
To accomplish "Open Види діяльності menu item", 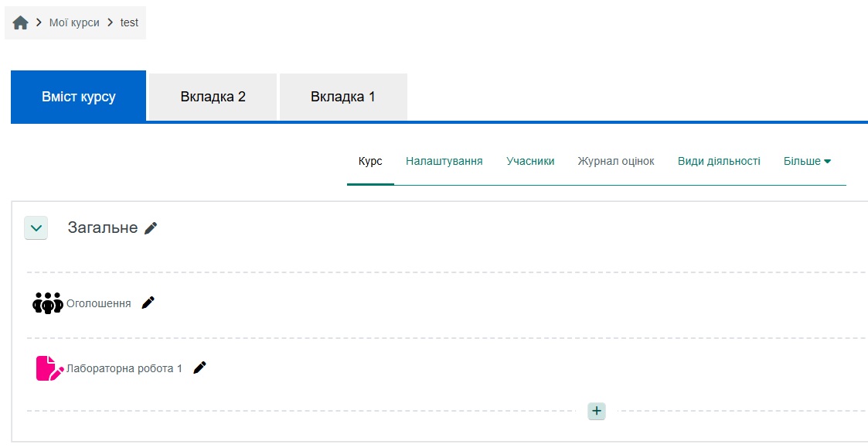I will click(719, 161).
